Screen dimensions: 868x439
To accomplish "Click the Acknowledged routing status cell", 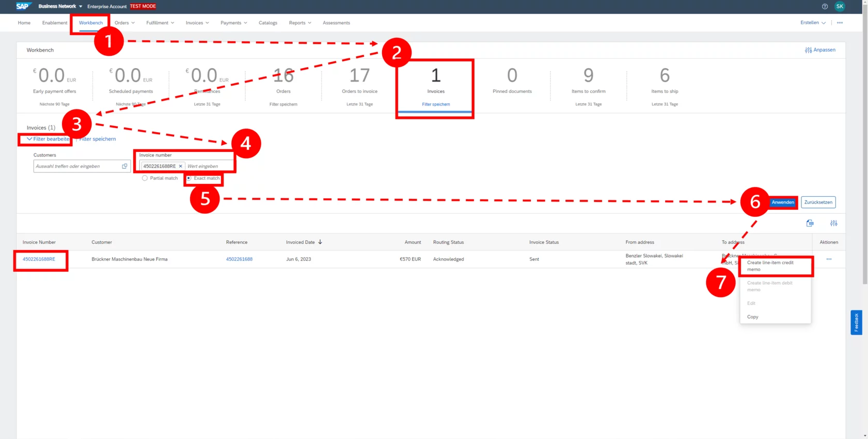I will coord(448,259).
